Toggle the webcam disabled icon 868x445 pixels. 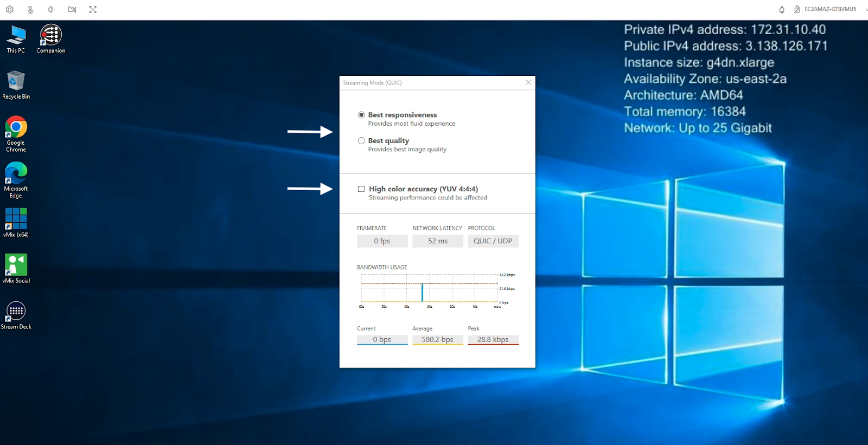click(x=72, y=9)
